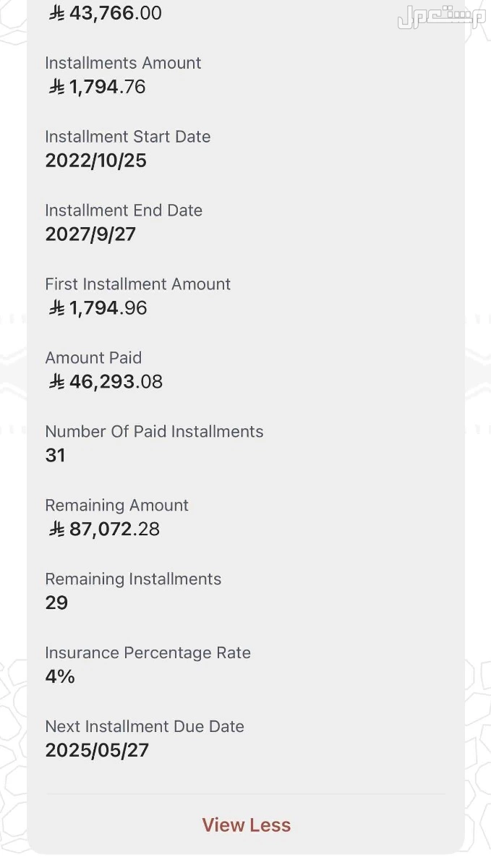The height and width of the screenshot is (868, 491).
Task: Click the First Installment Amount label
Action: point(137,284)
